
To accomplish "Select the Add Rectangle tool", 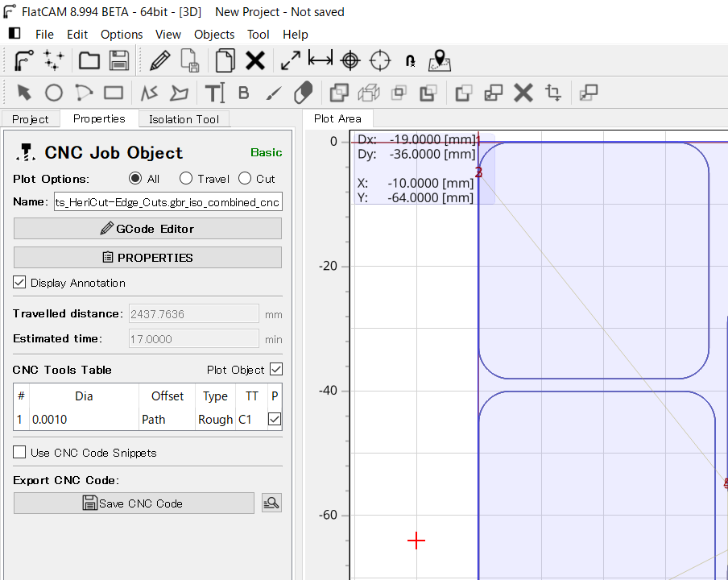I will (114, 93).
